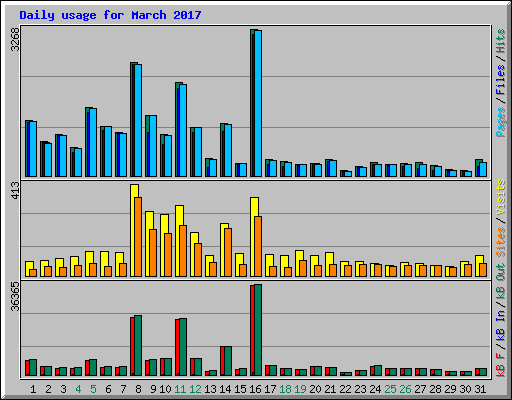Select day 14 on the x-axis
The width and height of the screenshot is (512, 400).
tap(225, 389)
